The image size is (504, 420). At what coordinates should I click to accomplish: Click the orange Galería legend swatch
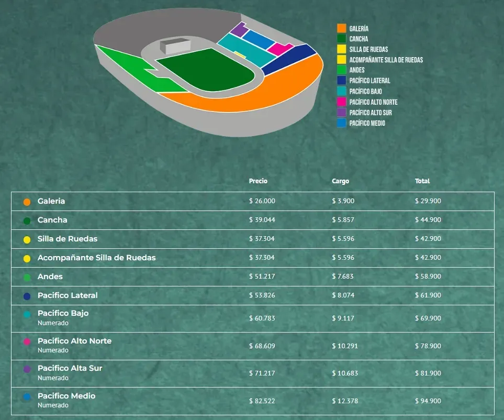[341, 28]
